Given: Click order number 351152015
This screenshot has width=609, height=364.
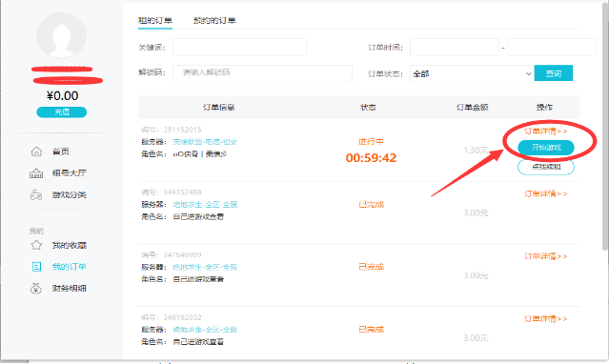Looking at the screenshot, I should [x=182, y=130].
